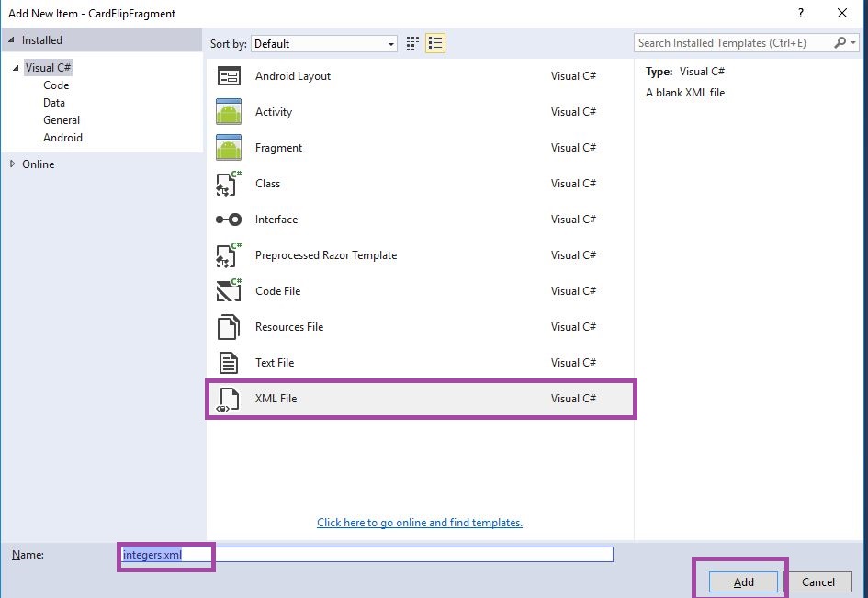Select the Resources File icon
The image size is (868, 598).
[228, 327]
